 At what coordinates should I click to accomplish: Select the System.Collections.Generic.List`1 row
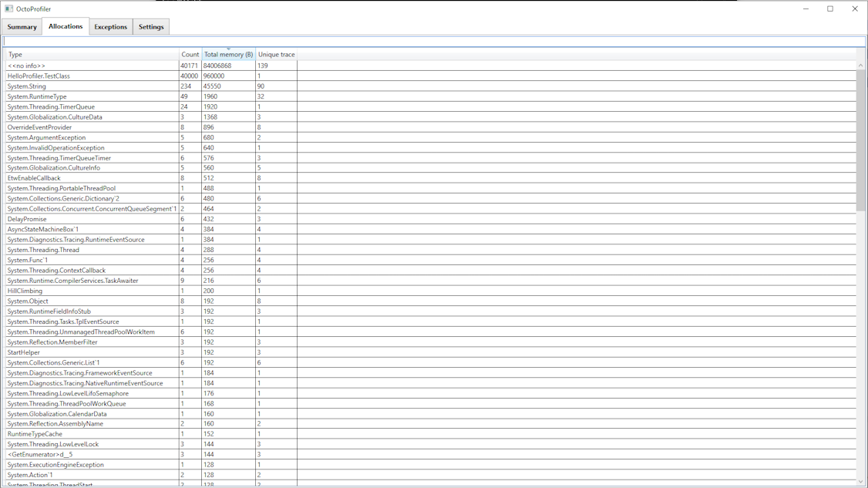coord(431,362)
